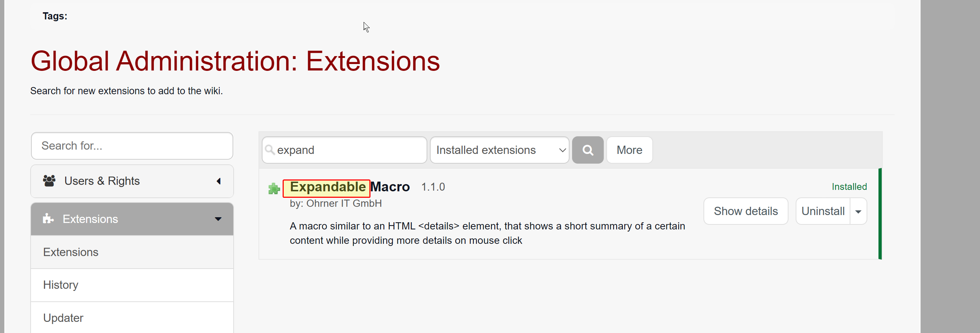The height and width of the screenshot is (333, 980).
Task: Click the Show details button
Action: tap(746, 211)
